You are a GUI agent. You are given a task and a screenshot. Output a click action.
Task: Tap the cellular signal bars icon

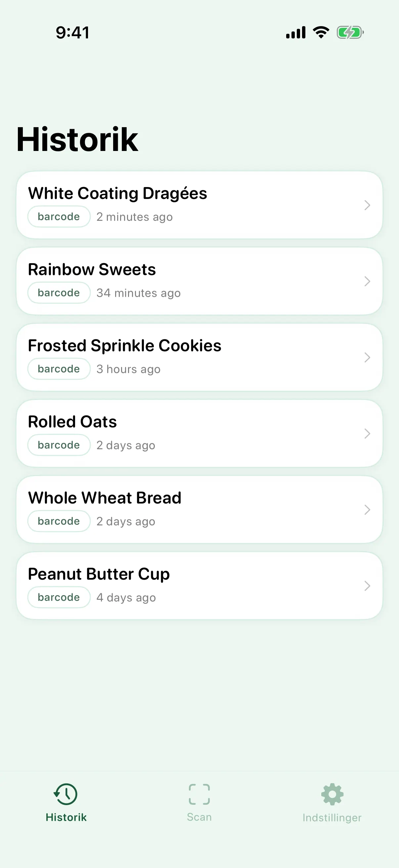(296, 32)
